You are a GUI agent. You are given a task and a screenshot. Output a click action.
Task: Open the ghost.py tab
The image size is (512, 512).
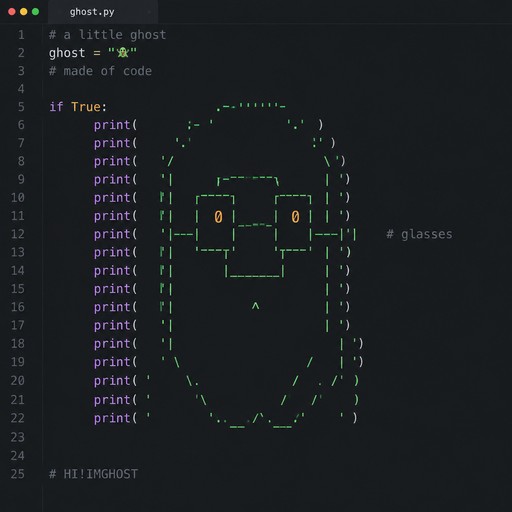[103, 12]
